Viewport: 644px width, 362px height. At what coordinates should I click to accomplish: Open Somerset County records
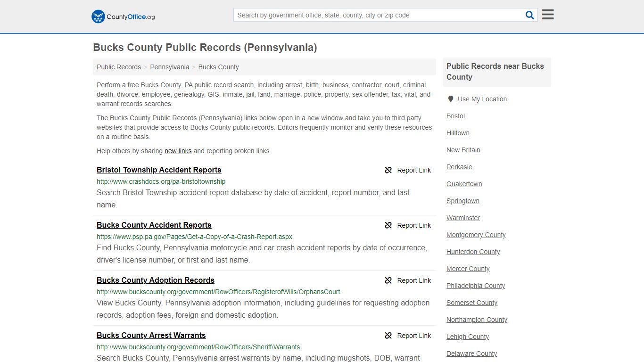471,303
